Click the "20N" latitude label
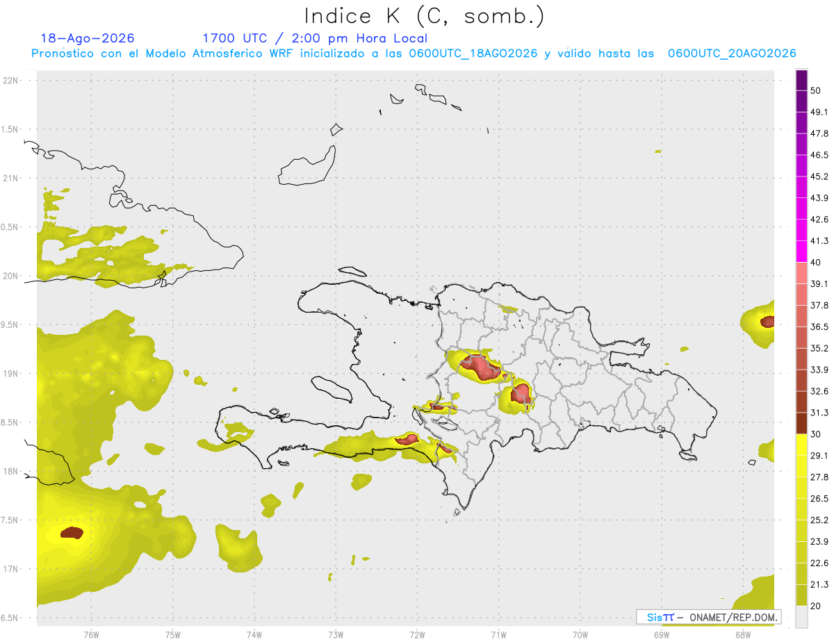The height and width of the screenshot is (644, 834). [x=12, y=276]
